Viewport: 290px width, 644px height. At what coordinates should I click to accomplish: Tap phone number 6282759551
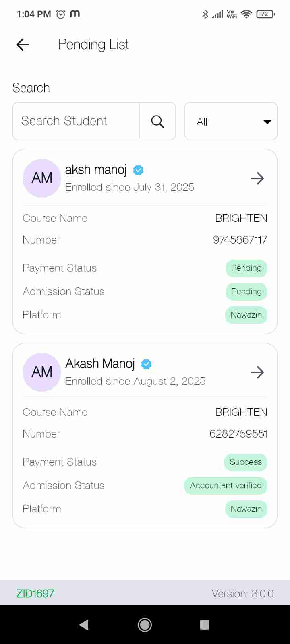(238, 434)
